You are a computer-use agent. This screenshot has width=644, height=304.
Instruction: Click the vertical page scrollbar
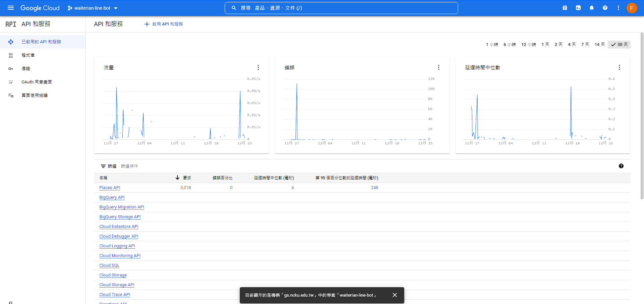[642, 116]
